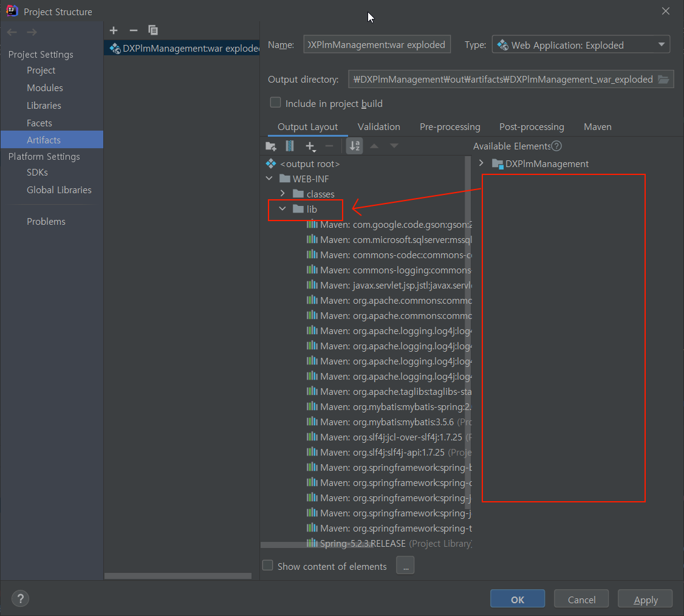
Task: Click the ellipsis button beside Show content
Action: pyautogui.click(x=405, y=566)
